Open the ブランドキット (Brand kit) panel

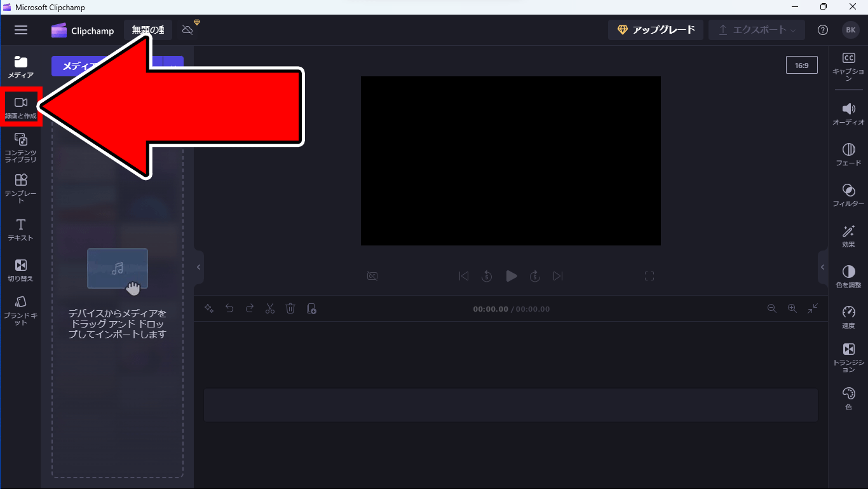coord(21,310)
